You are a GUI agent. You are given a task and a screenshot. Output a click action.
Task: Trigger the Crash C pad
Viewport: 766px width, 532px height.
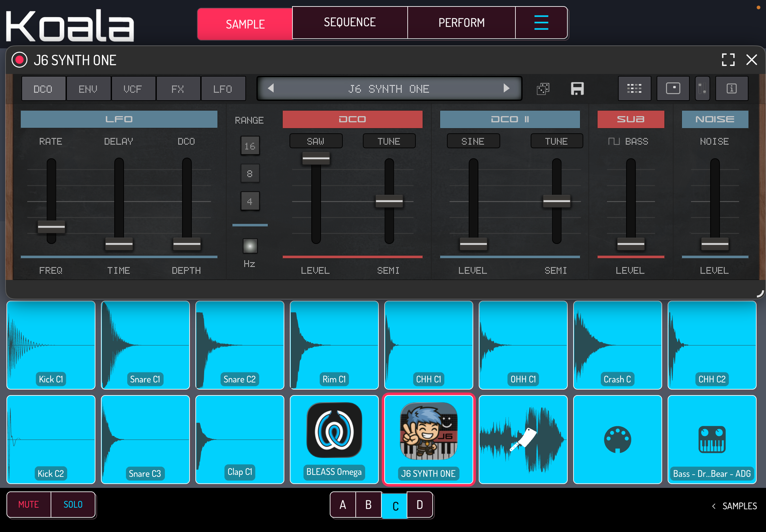[617, 345]
